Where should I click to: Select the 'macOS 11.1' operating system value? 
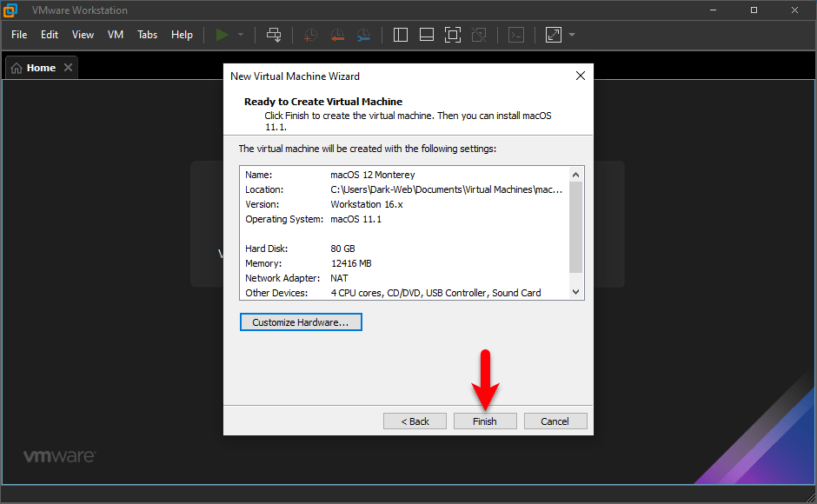point(355,219)
